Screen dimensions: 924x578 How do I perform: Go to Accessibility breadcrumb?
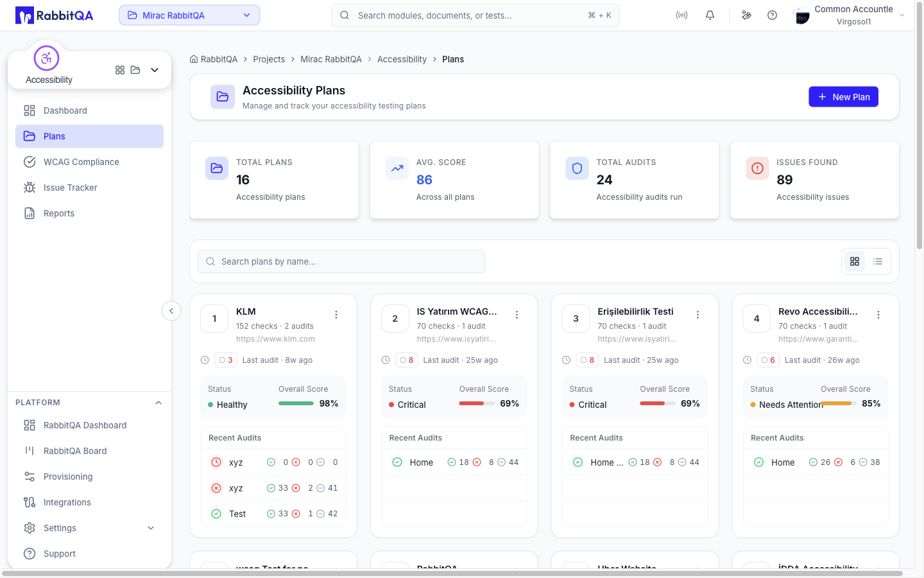pos(402,59)
